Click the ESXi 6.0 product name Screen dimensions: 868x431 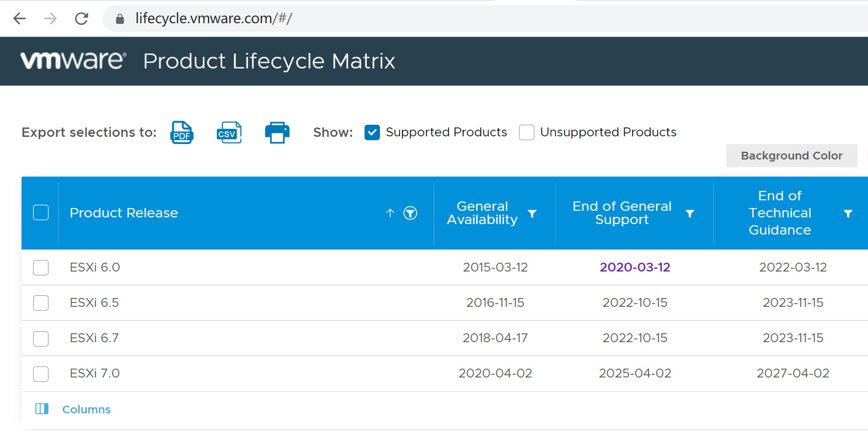95,267
